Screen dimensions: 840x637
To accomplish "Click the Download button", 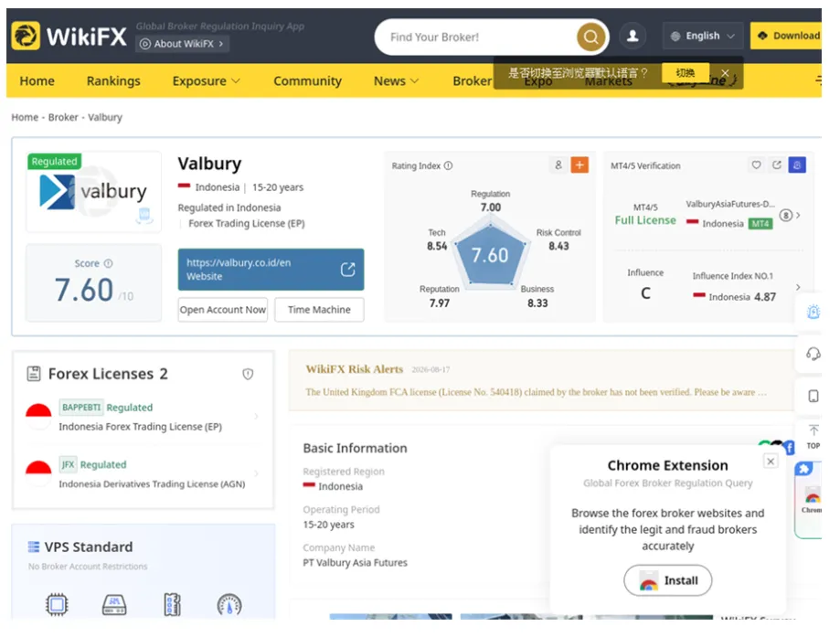I will tap(786, 36).
